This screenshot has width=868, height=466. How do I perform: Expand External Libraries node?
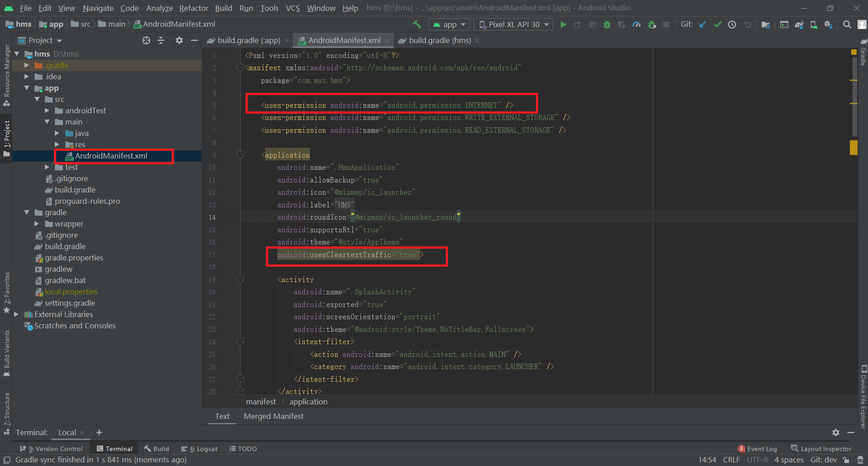click(16, 314)
